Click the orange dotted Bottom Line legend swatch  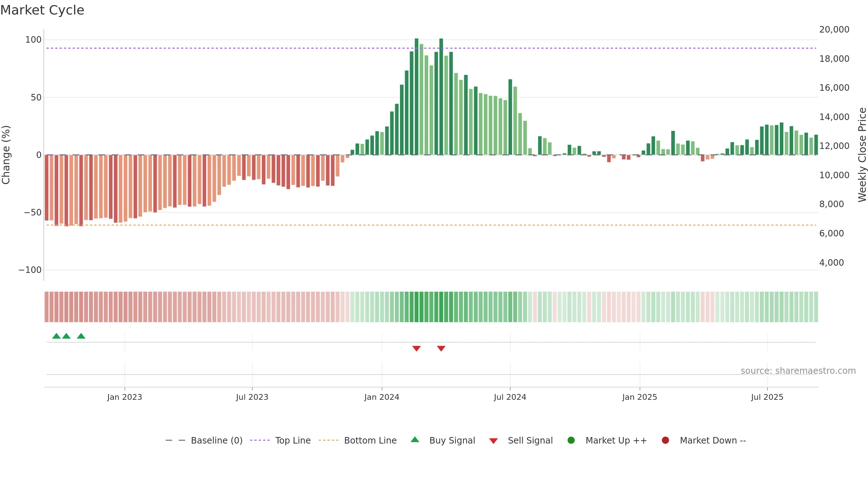(x=328, y=440)
